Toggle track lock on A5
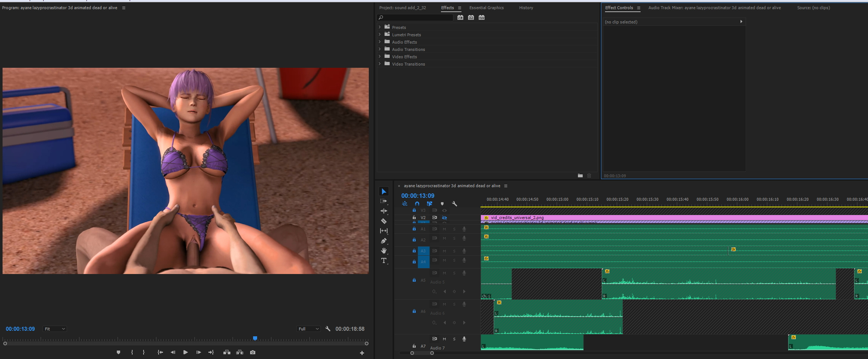 pos(414,280)
